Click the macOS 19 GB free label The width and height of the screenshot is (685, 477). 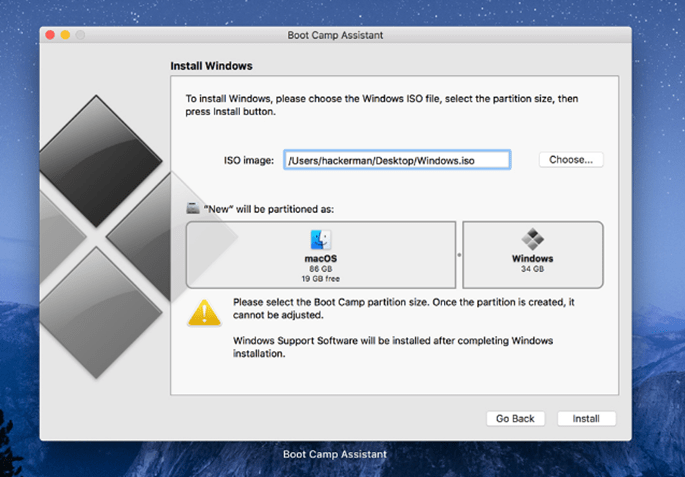(320, 279)
